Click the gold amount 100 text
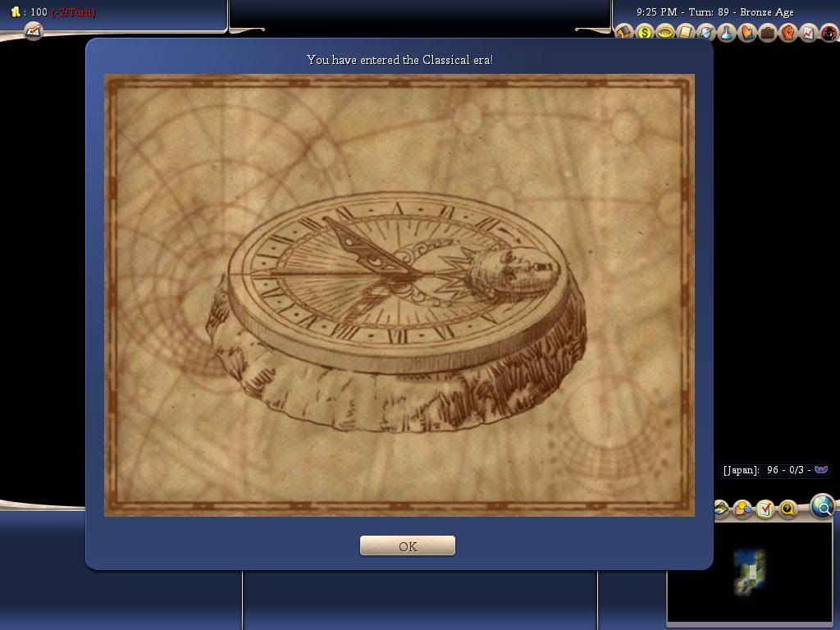840x630 pixels. (x=39, y=11)
